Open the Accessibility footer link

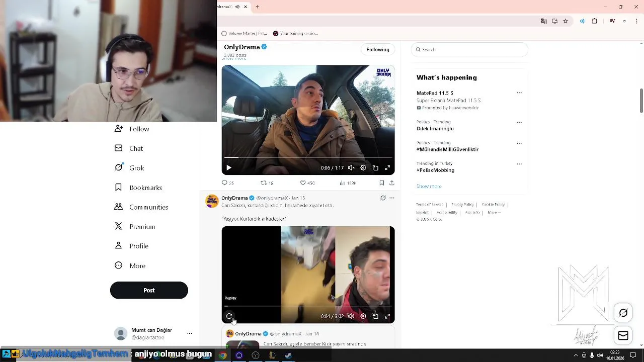[447, 213]
